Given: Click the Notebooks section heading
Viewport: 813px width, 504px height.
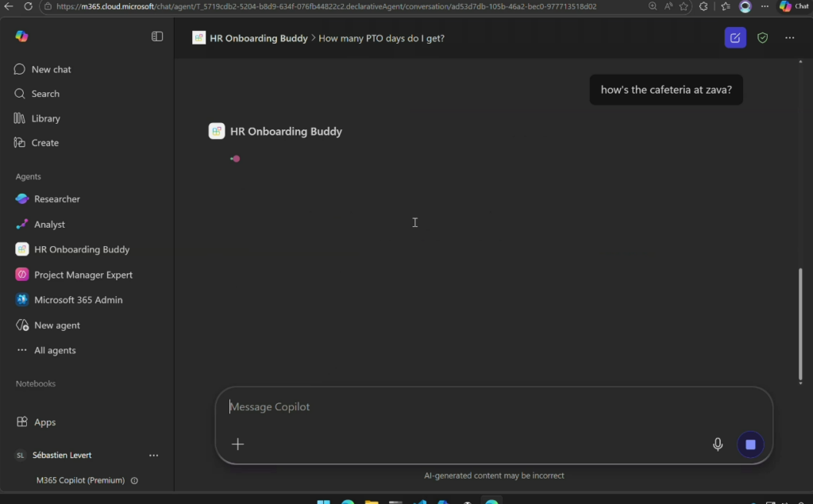Looking at the screenshot, I should click(x=35, y=383).
